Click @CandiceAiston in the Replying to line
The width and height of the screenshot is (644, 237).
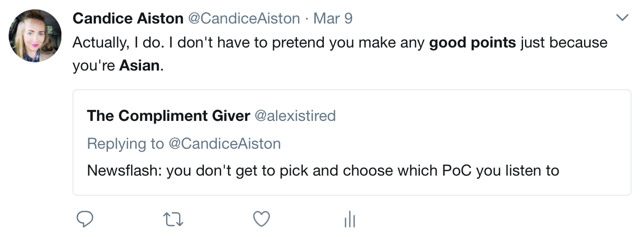tap(225, 143)
